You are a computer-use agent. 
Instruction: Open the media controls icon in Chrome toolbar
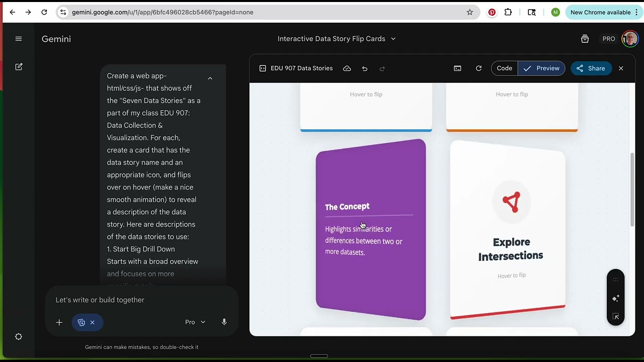coord(532,12)
